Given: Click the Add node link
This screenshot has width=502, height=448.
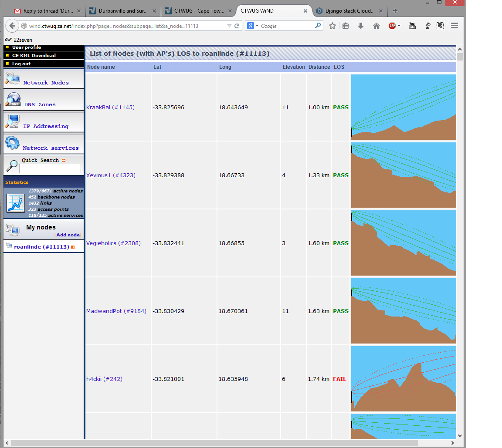Looking at the screenshot, I should click(68, 235).
